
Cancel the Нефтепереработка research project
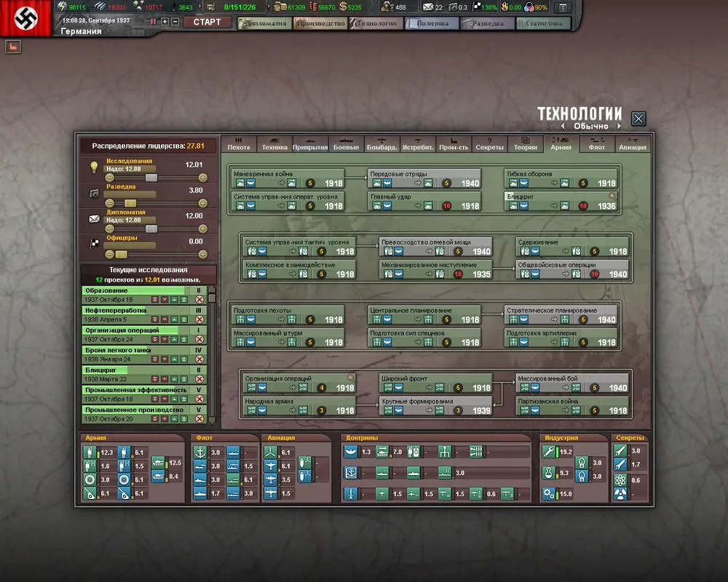coord(199,319)
